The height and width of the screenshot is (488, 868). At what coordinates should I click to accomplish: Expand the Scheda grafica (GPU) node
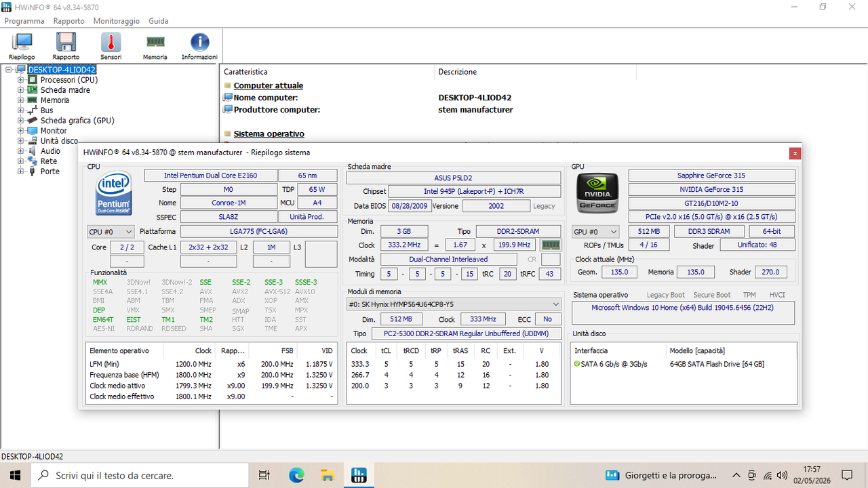coord(21,121)
